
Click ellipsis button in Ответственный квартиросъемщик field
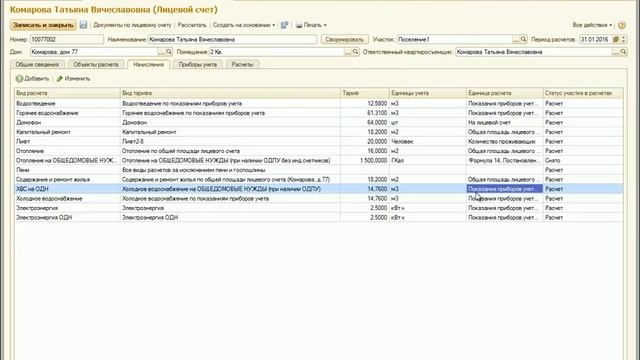[616, 52]
